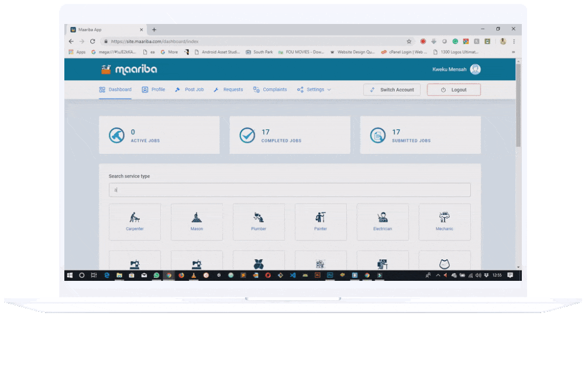The height and width of the screenshot is (392, 585).
Task: Expand the Settings dropdown menu
Action: pyautogui.click(x=314, y=90)
